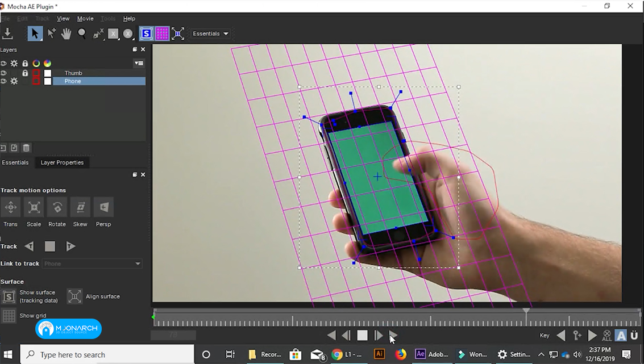644x364 pixels.
Task: Open the Help menu
Action: click(129, 19)
